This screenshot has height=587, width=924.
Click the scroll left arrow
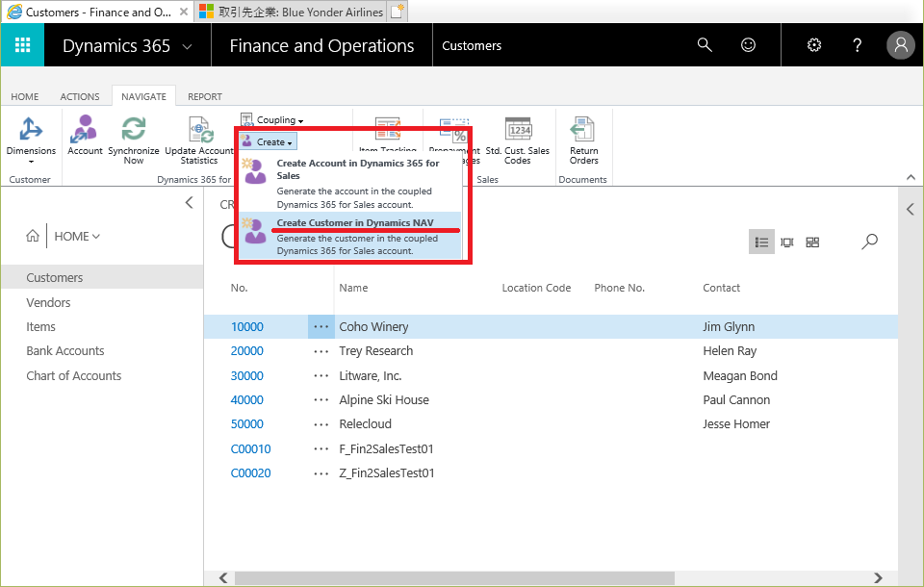click(223, 577)
